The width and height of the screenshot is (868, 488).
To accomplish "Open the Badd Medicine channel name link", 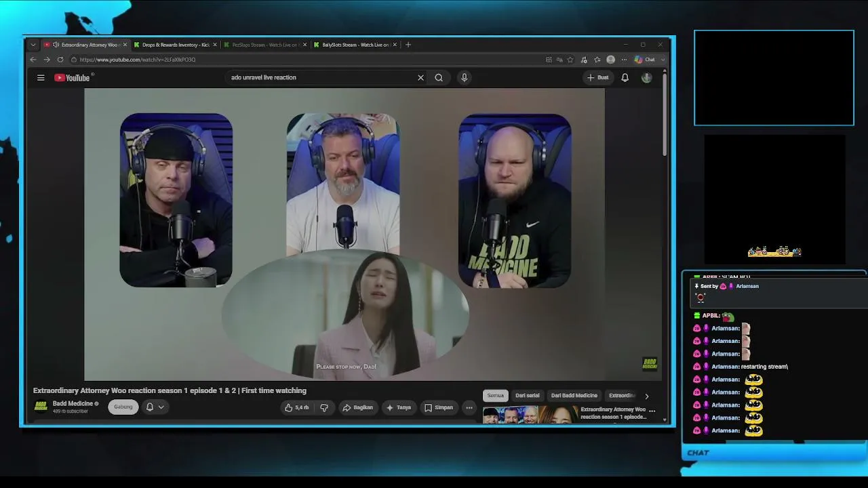I will point(73,403).
